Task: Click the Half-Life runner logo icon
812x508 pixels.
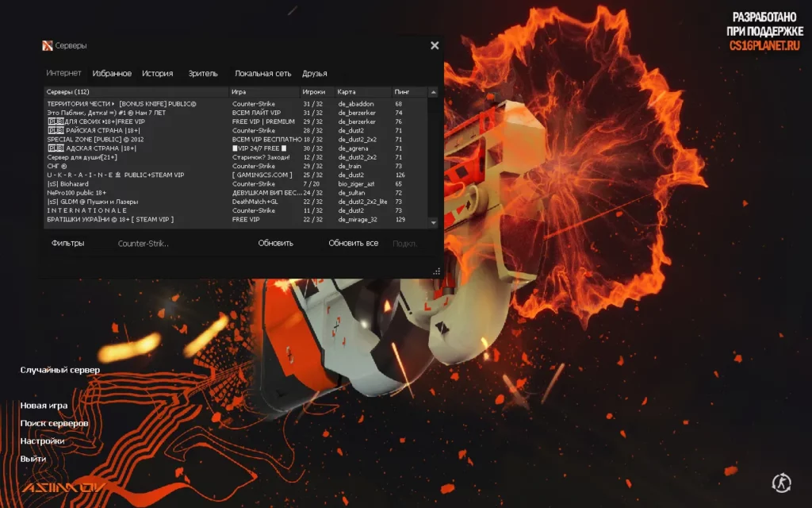Action: tap(781, 482)
